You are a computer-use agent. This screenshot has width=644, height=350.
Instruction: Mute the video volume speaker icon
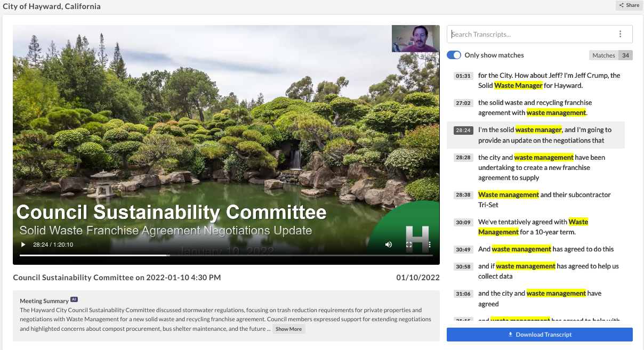(x=389, y=245)
